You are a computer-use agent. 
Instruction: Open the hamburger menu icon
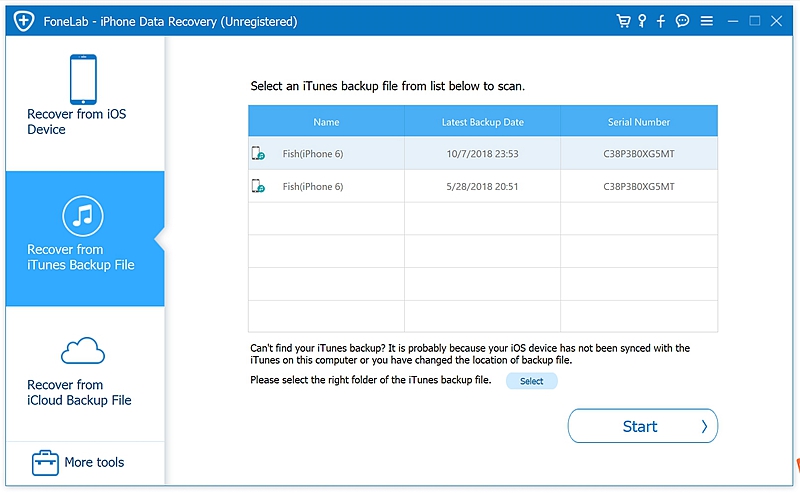pos(707,21)
